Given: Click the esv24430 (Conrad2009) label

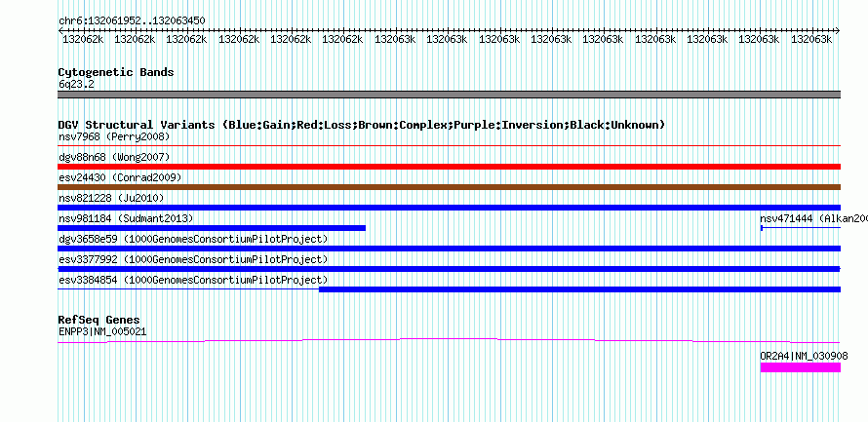Looking at the screenshot, I should [x=120, y=177].
